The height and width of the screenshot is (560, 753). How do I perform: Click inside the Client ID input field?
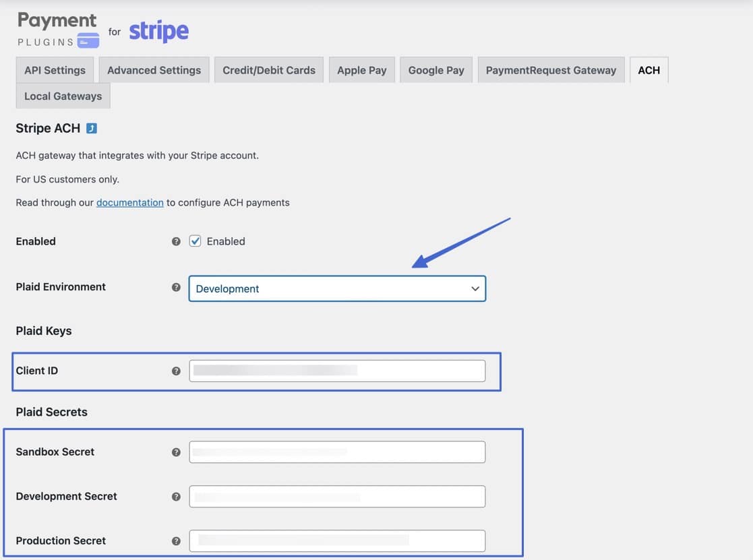[337, 371]
